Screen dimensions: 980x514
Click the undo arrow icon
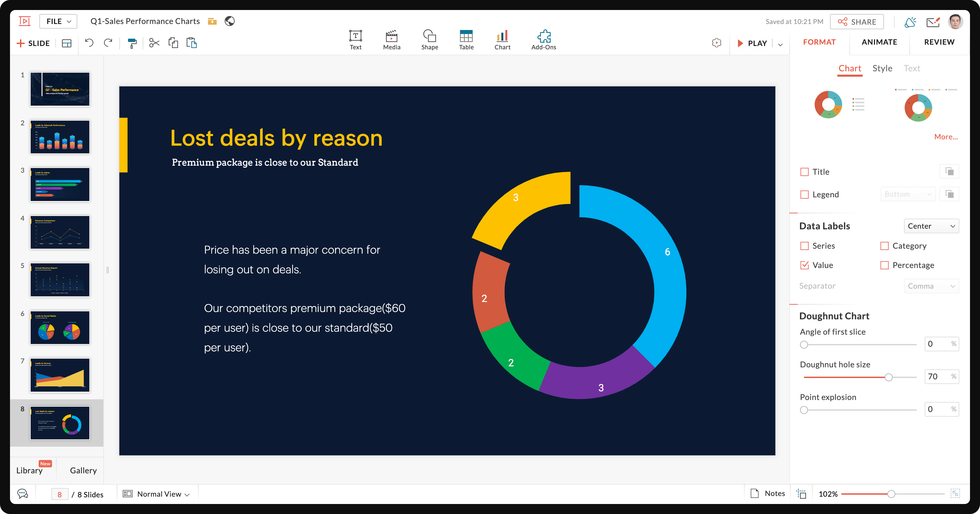coord(89,43)
